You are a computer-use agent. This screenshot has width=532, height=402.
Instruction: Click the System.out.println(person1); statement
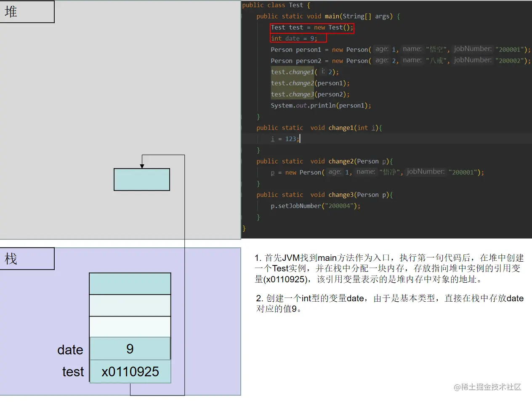pyautogui.click(x=321, y=105)
